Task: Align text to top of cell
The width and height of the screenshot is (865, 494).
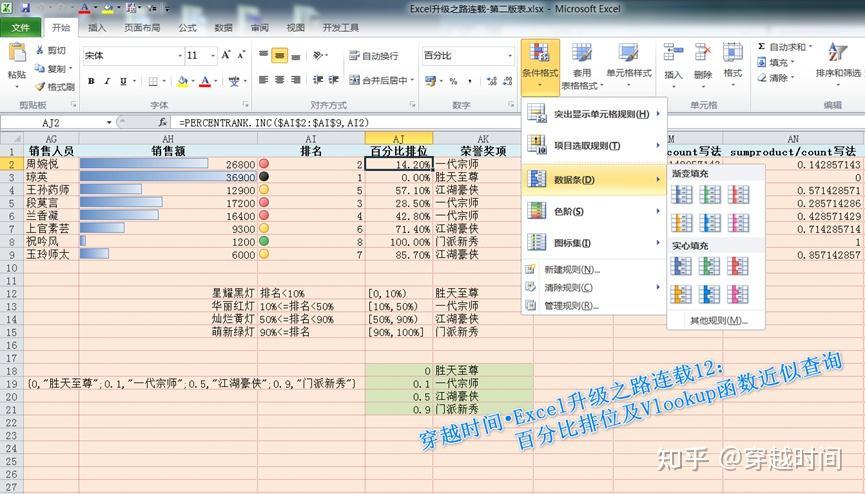Action: tap(264, 55)
